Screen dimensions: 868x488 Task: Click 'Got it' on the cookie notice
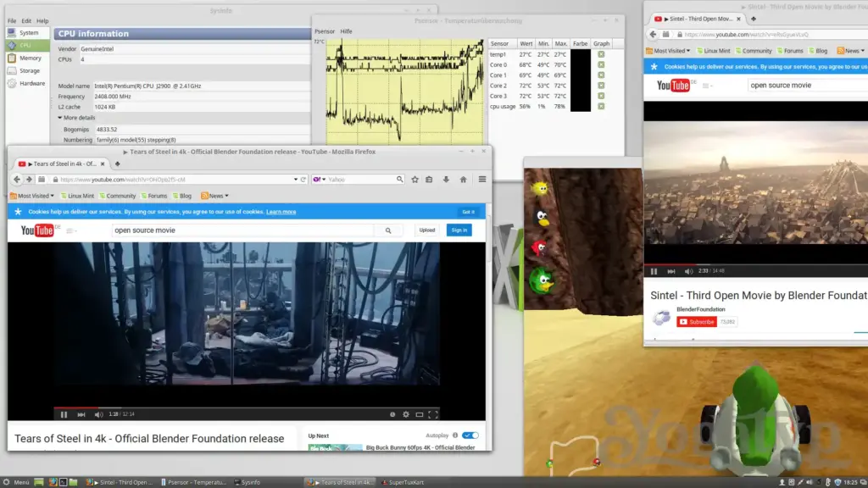[468, 212]
